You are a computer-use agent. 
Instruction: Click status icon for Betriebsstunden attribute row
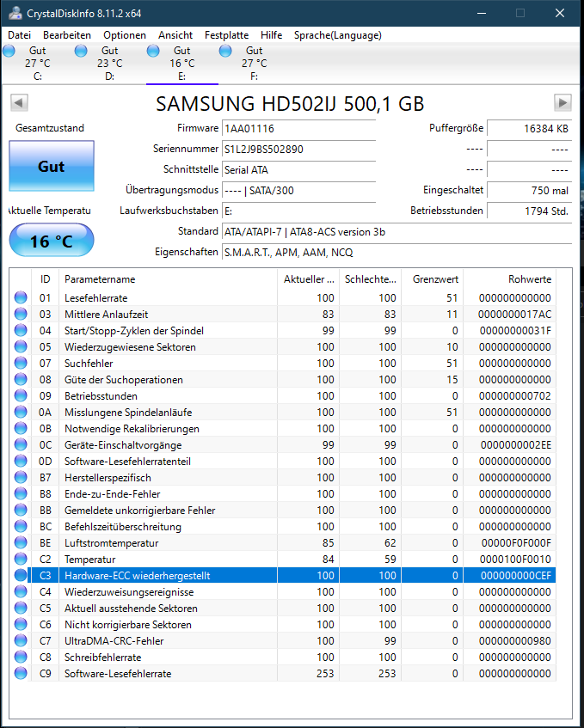pos(21,395)
